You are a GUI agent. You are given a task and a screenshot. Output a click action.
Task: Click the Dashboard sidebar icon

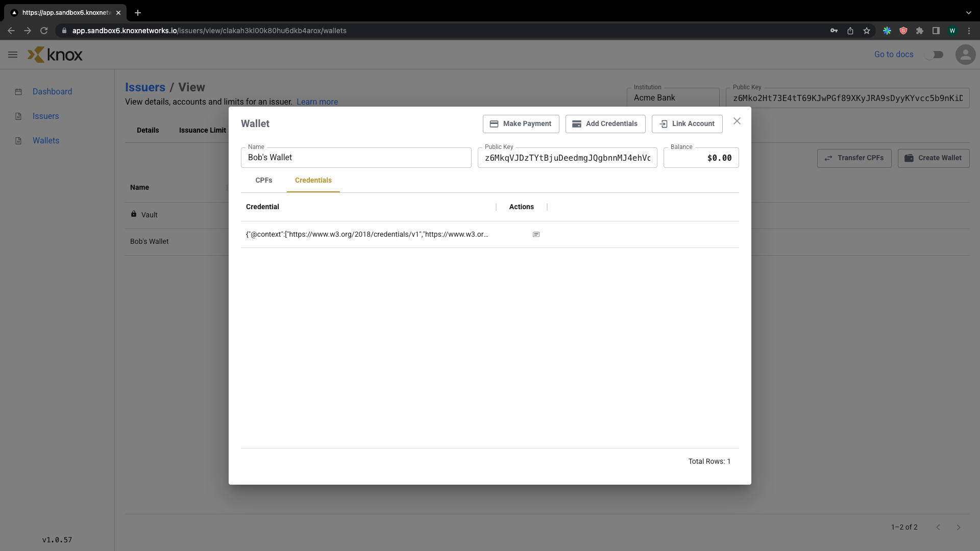point(18,92)
